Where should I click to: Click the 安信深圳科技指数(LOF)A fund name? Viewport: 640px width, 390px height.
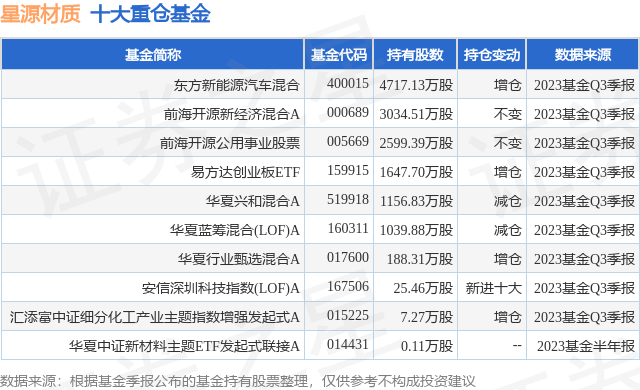pyautogui.click(x=221, y=288)
